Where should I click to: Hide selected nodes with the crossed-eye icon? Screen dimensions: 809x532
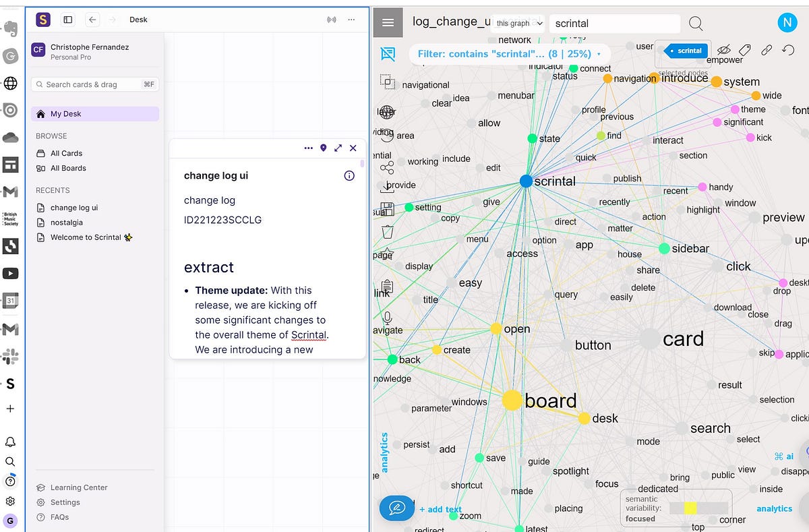pyautogui.click(x=724, y=50)
